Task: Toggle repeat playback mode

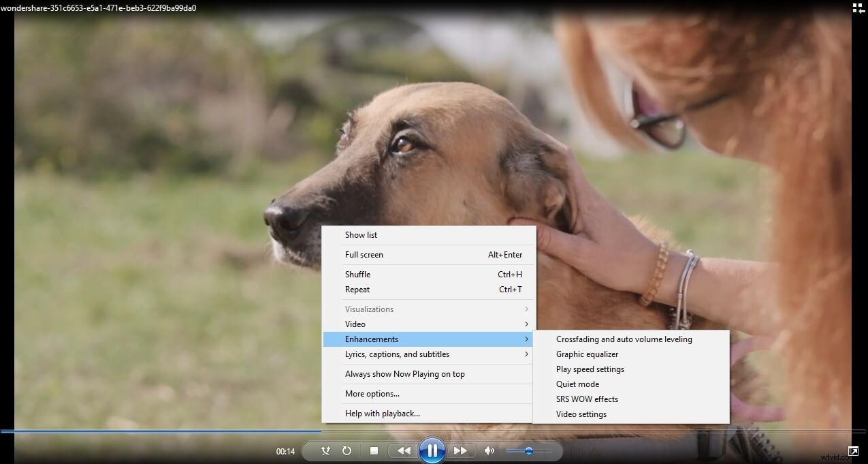Action: [x=347, y=450]
